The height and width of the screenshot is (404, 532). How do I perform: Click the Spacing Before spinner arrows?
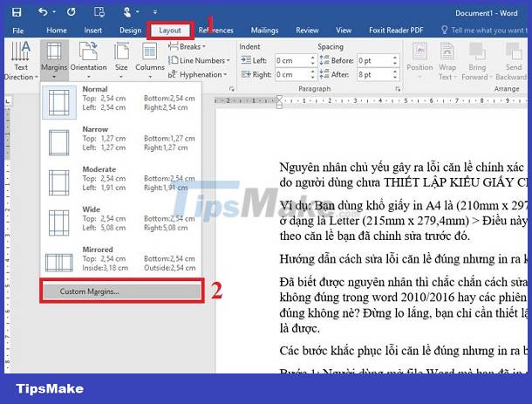point(395,60)
